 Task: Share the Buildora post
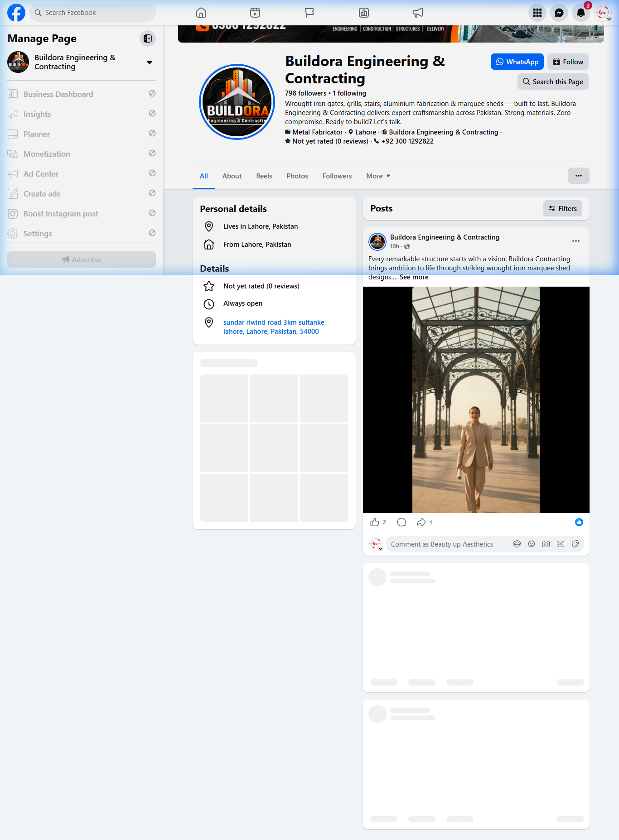pos(421,522)
